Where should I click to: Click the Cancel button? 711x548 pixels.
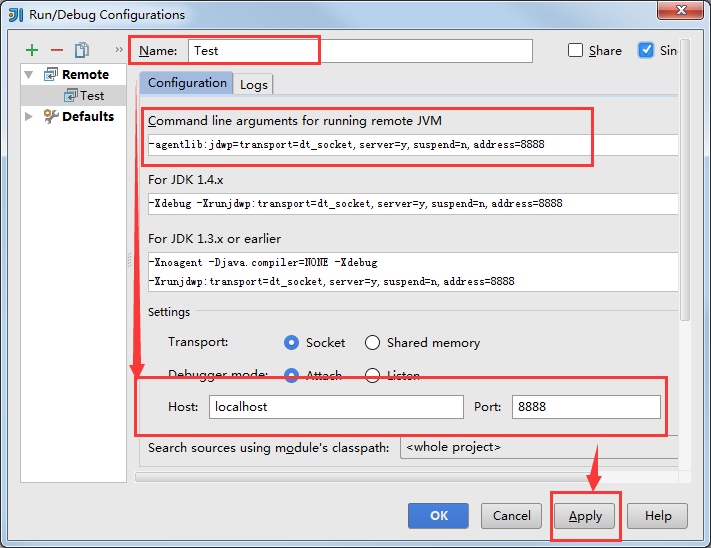coord(511,516)
